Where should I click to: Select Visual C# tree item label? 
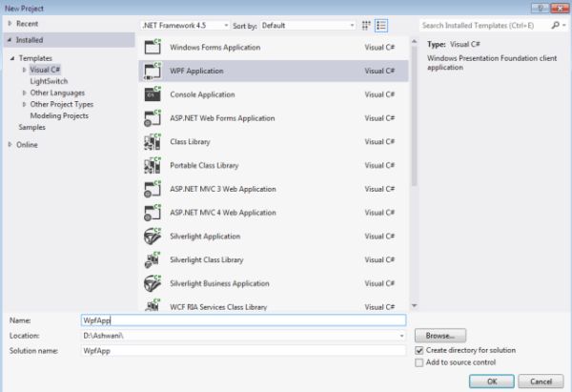pos(45,70)
